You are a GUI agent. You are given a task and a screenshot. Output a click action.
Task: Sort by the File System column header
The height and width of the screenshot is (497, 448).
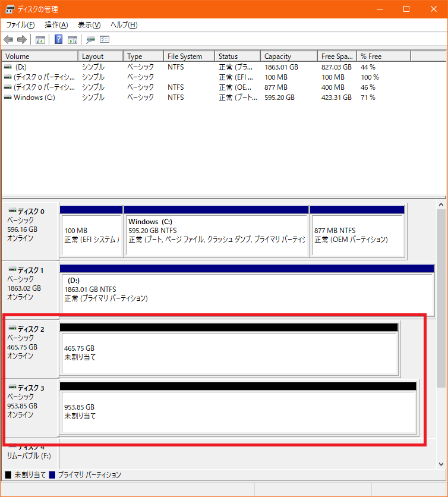pyautogui.click(x=190, y=56)
